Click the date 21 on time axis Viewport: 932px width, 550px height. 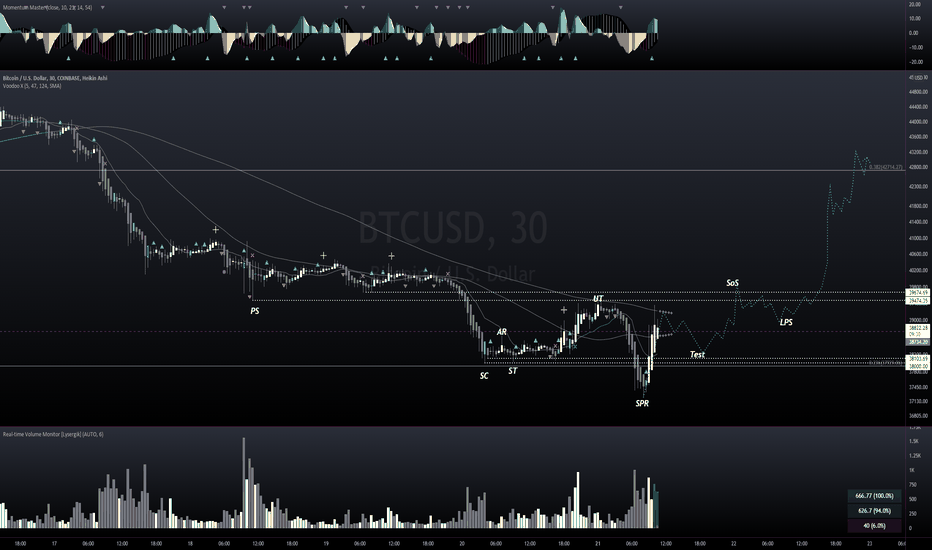tap(597, 543)
